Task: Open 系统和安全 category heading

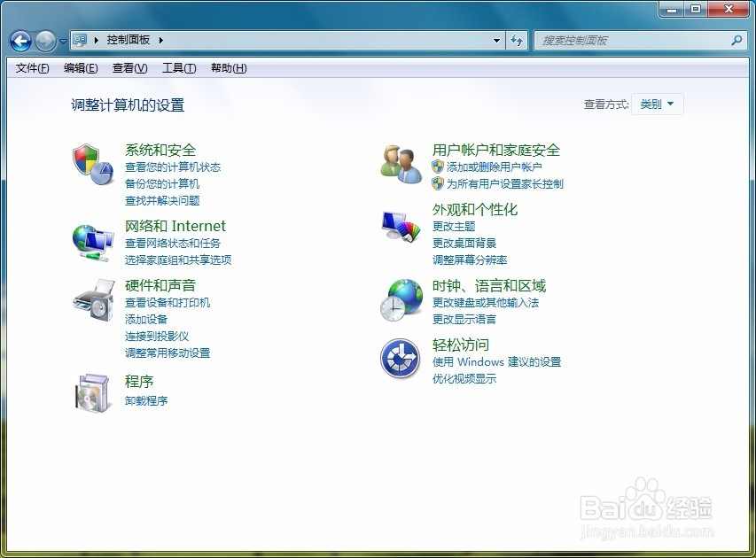Action: [x=160, y=150]
